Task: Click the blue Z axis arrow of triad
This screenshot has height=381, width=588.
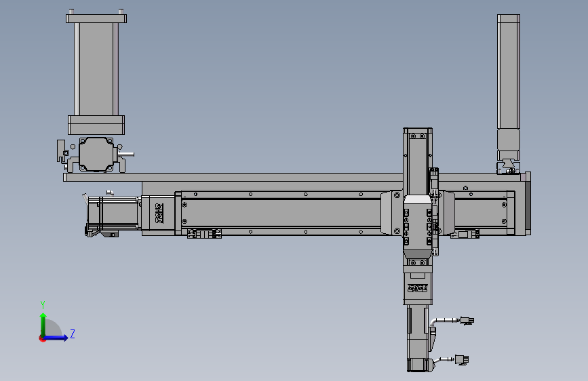Action: (x=57, y=338)
